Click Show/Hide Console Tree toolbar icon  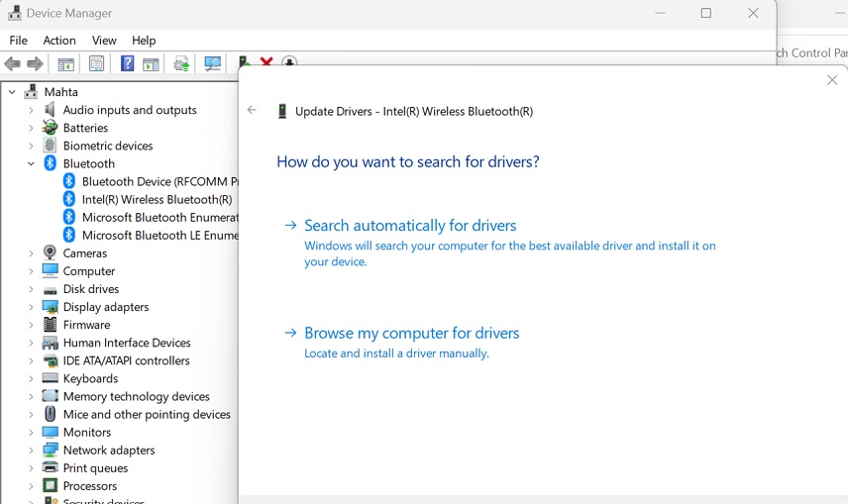pos(66,64)
